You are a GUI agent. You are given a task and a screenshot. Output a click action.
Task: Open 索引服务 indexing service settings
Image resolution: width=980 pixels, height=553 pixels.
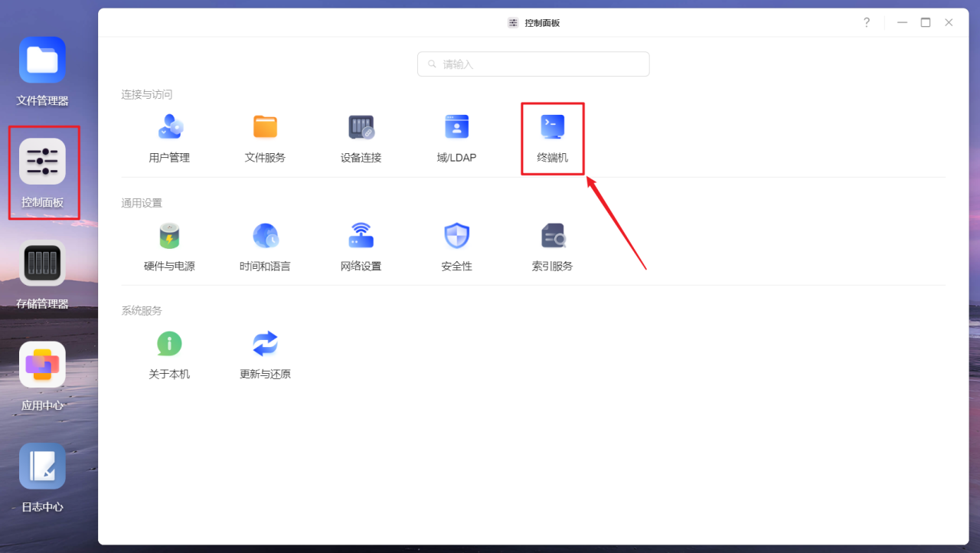click(552, 235)
